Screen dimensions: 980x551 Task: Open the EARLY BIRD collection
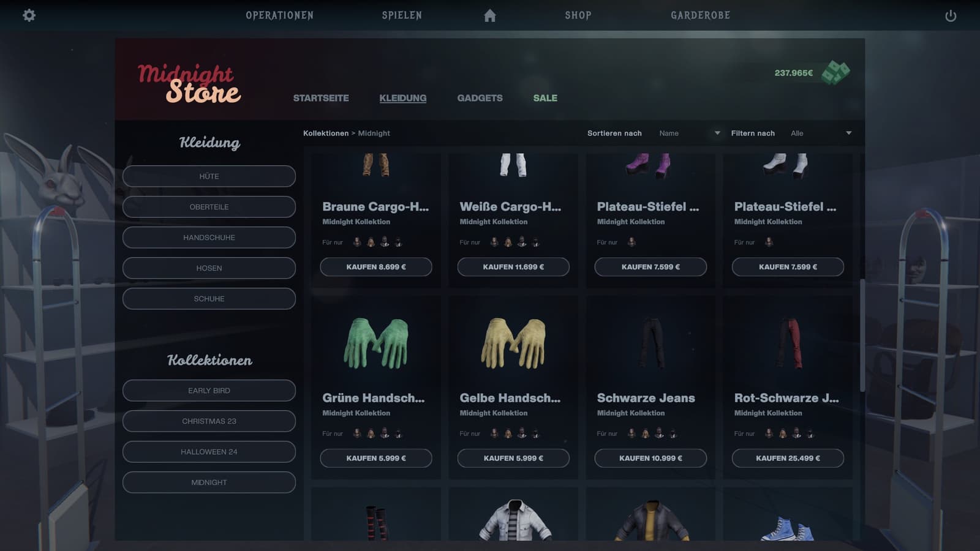click(x=209, y=391)
